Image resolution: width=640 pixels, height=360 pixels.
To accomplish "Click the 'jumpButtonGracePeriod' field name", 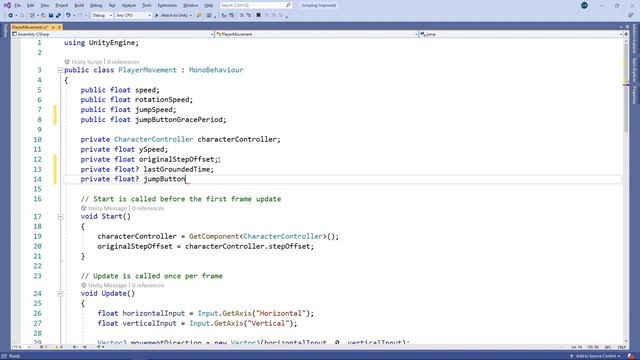I will (x=178, y=120).
